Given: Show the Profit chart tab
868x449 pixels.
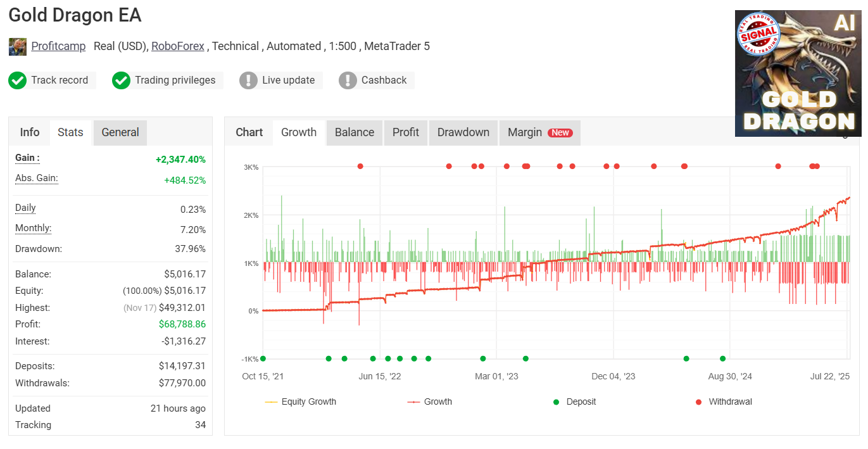Looking at the screenshot, I should (406, 132).
